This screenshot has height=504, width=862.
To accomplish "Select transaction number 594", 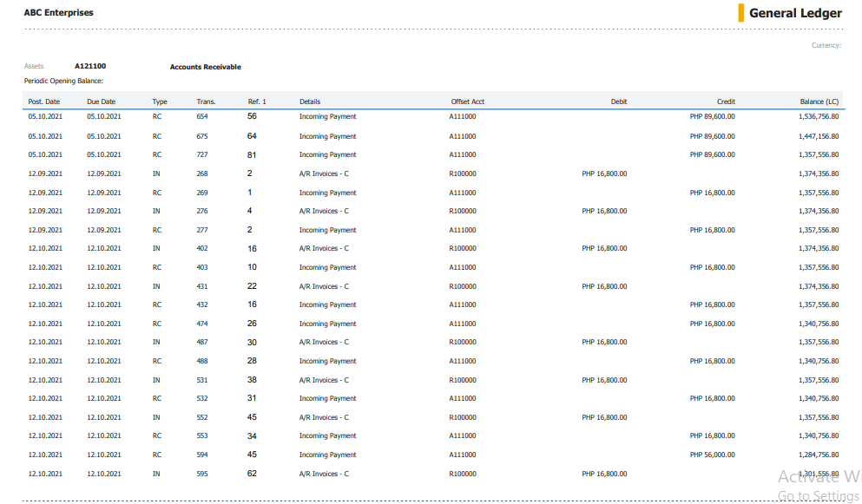I will [x=202, y=455].
